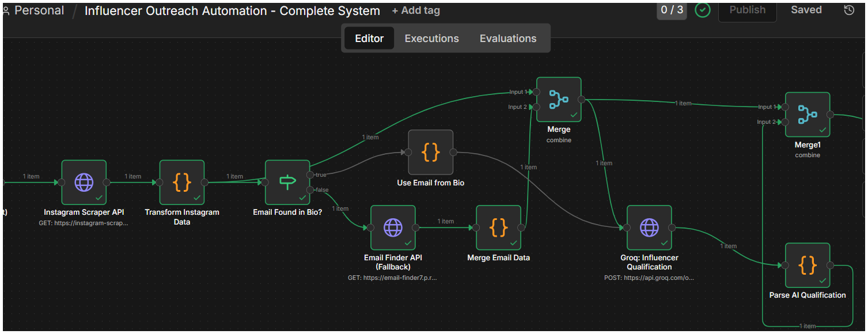Select the Merge Email Data code node
Image resolution: width=868 pixels, height=334 pixels.
coord(499,228)
